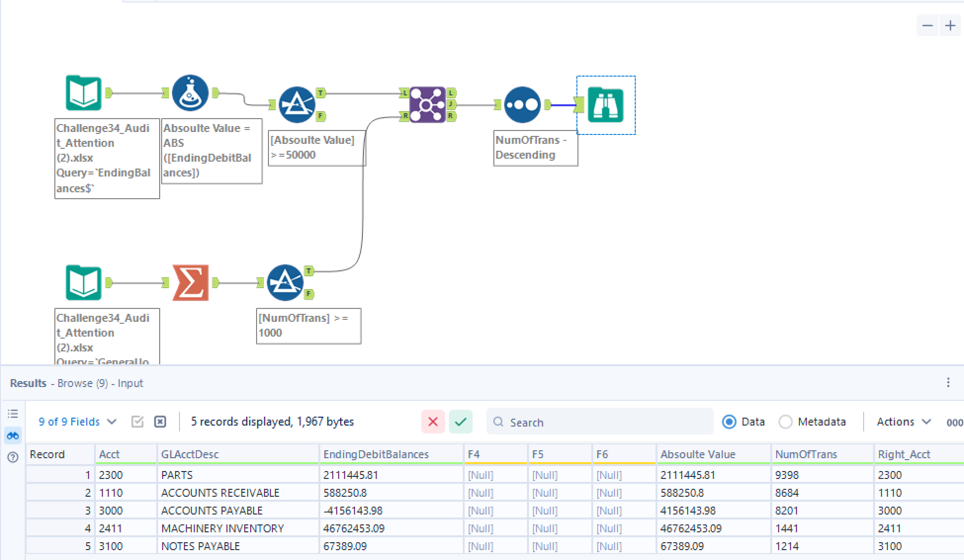Click the binoculars browse icon in Results sidebar

point(13,435)
